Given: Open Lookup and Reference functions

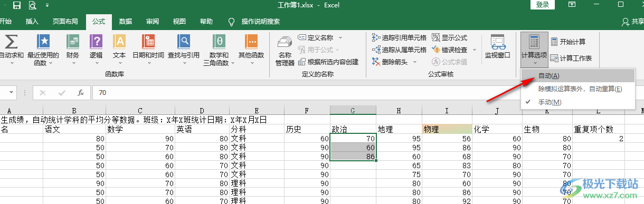Looking at the screenshot, I should [x=184, y=50].
